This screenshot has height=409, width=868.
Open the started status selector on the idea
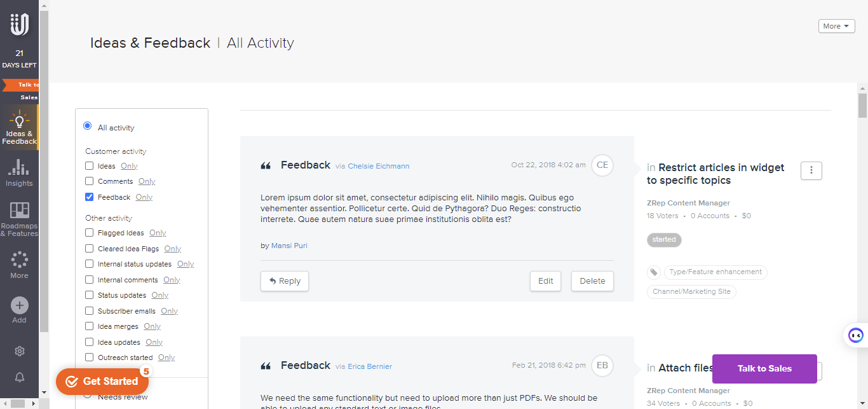(x=664, y=240)
